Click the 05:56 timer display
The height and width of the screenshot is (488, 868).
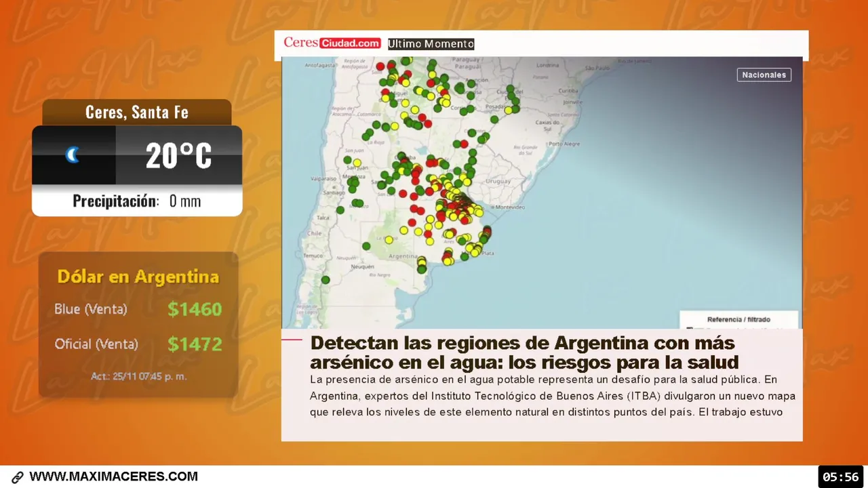click(x=841, y=477)
